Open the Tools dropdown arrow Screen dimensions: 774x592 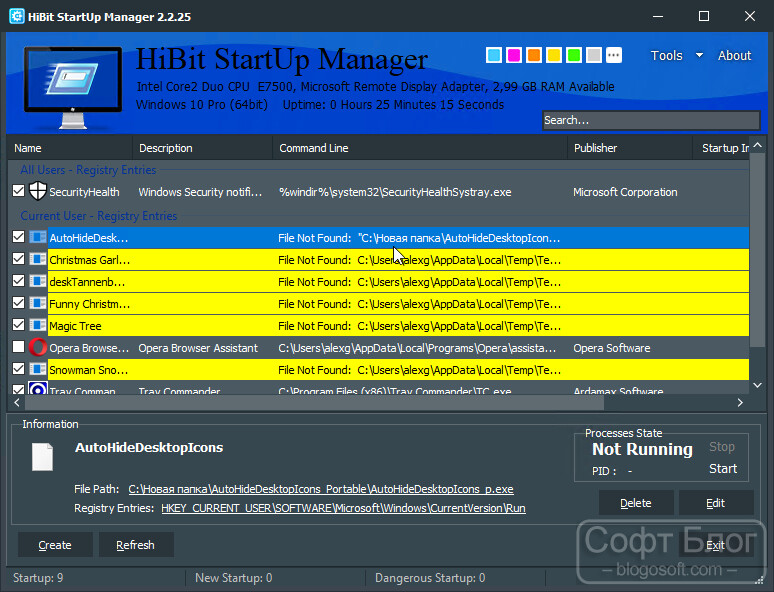pos(699,55)
